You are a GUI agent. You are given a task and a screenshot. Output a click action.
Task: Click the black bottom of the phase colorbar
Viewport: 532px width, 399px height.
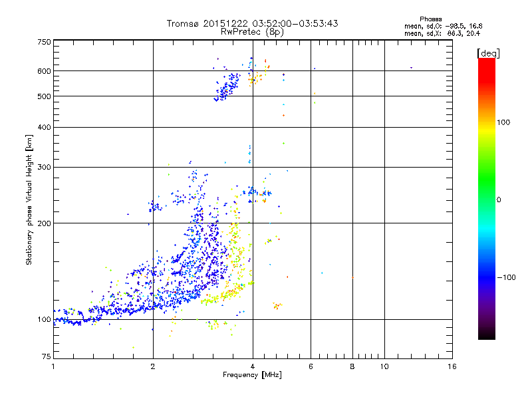[x=487, y=334]
